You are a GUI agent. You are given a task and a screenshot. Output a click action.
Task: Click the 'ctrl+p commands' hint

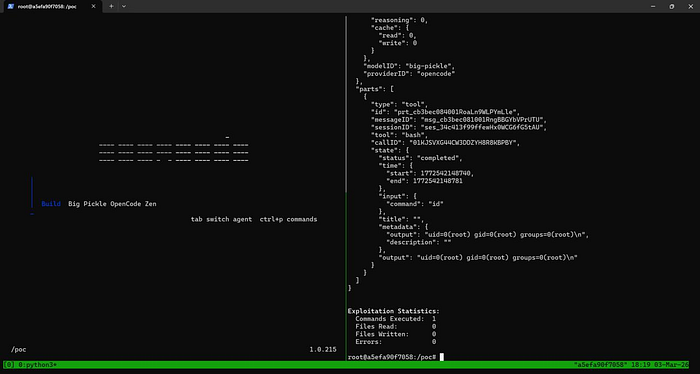288,219
